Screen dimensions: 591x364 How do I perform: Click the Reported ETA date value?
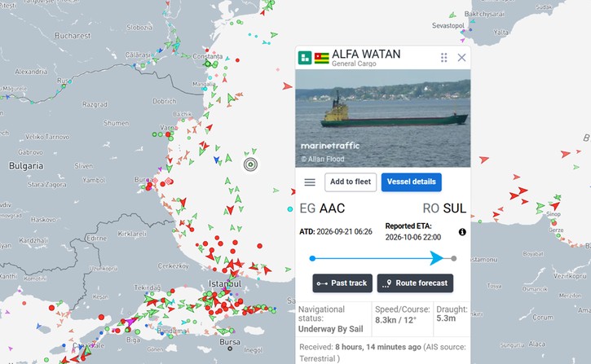click(x=412, y=237)
